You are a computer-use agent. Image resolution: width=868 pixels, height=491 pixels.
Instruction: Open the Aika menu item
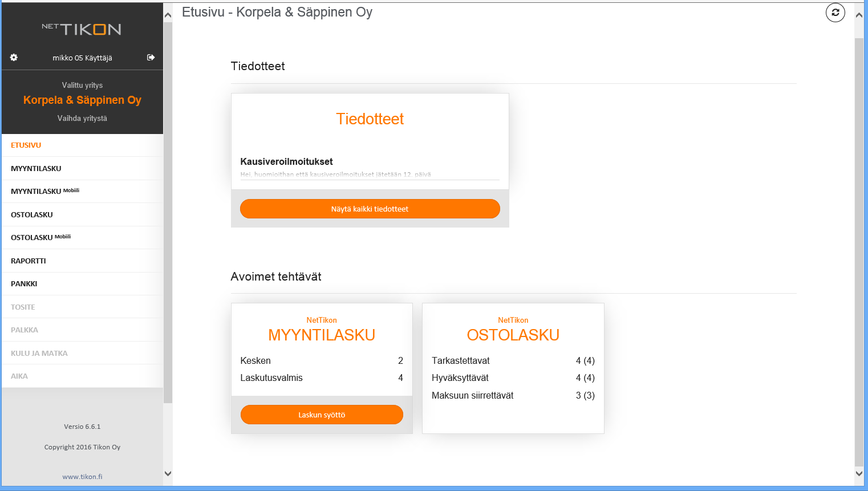click(82, 376)
